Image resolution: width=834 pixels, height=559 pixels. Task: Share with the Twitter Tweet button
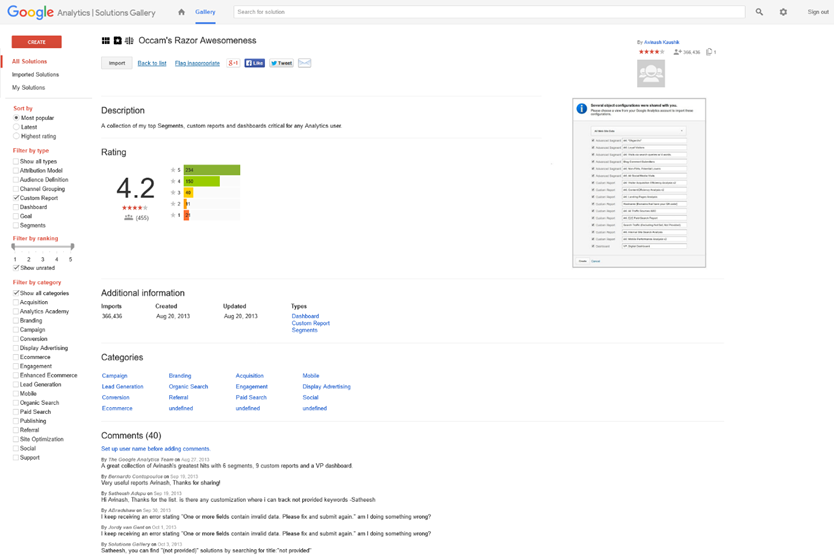tap(281, 63)
